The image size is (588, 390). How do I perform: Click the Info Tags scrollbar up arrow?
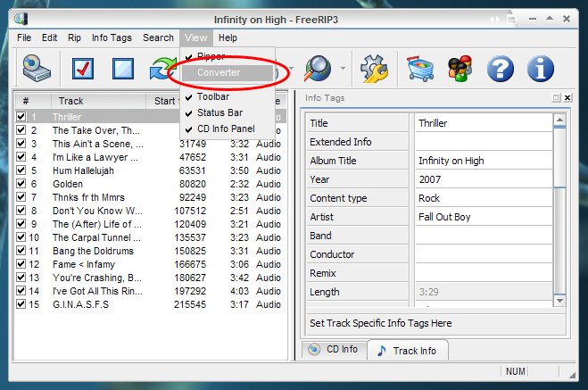[x=559, y=120]
